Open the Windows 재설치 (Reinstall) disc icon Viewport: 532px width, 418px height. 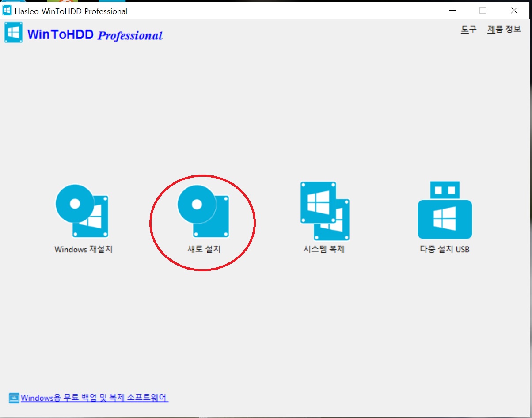coord(82,211)
